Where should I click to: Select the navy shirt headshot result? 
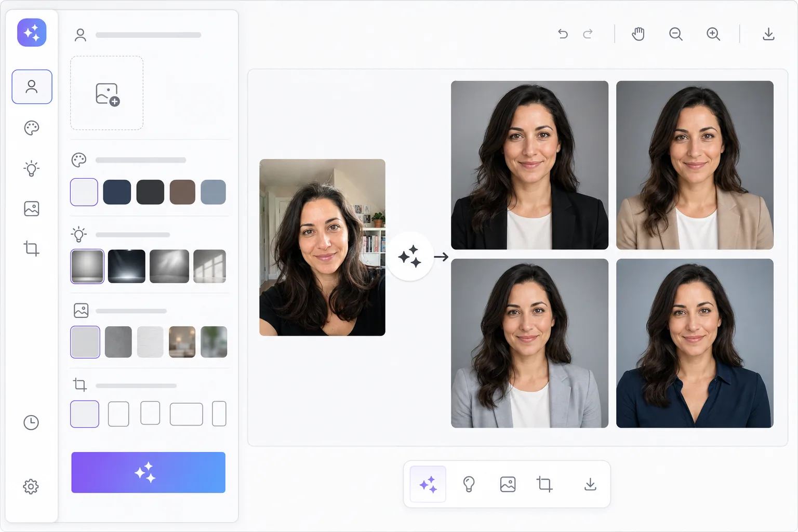click(x=695, y=343)
